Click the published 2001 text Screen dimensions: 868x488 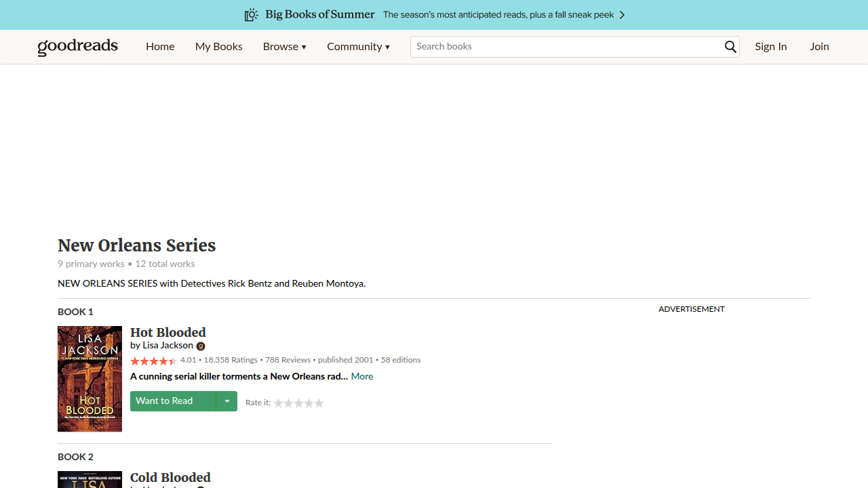click(x=345, y=360)
